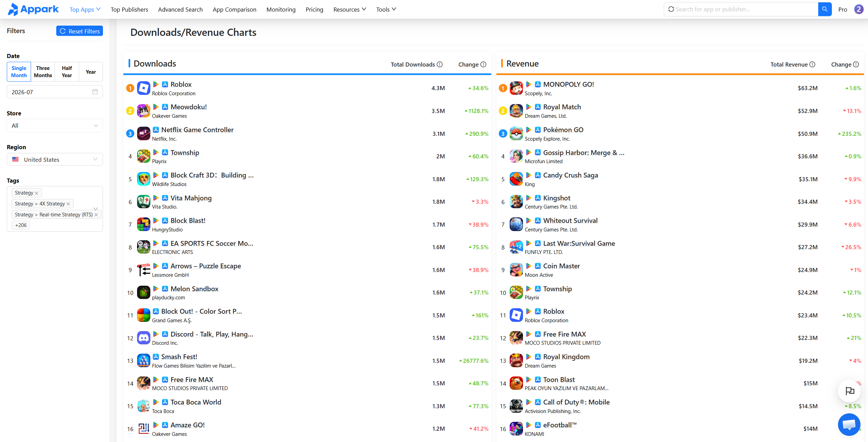Select the Half Year date range
The height and width of the screenshot is (442, 868).
point(67,72)
